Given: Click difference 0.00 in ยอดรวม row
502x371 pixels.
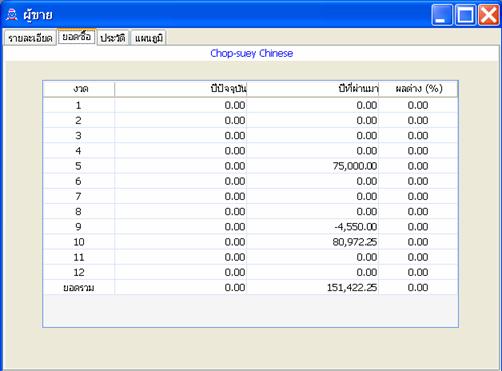Looking at the screenshot, I should tap(418, 288).
